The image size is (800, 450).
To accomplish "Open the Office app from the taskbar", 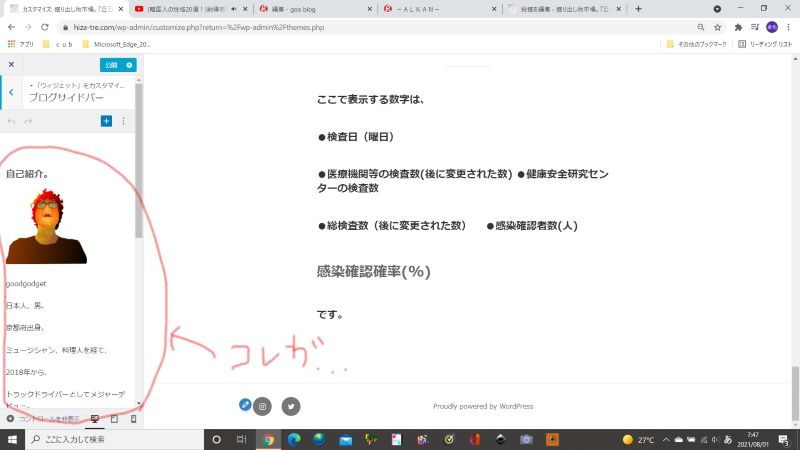I will 474,439.
